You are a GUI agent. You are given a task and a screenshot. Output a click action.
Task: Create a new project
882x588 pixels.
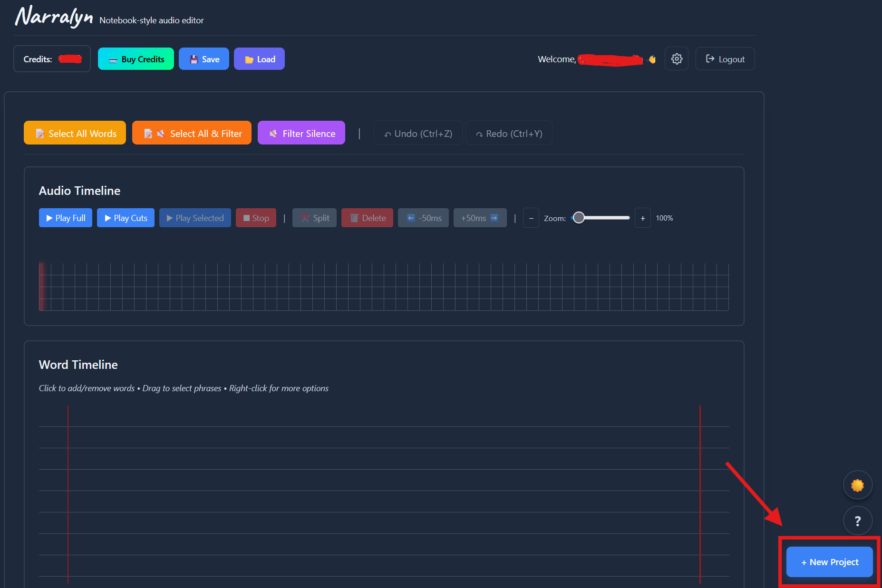(x=829, y=562)
